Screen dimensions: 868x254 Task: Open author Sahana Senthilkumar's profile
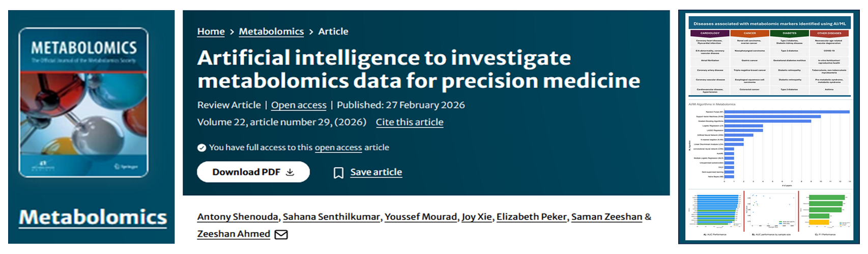[331, 217]
